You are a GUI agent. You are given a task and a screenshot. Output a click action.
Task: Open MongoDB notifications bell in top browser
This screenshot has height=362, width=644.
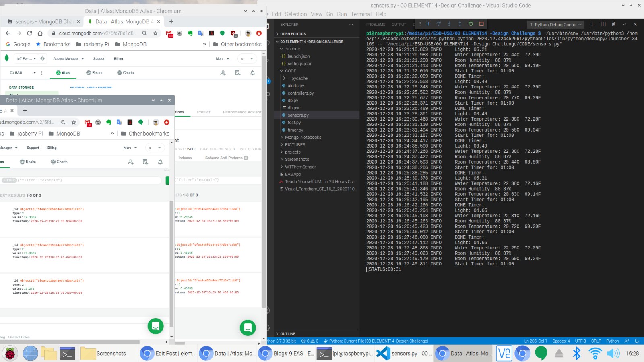tap(252, 73)
